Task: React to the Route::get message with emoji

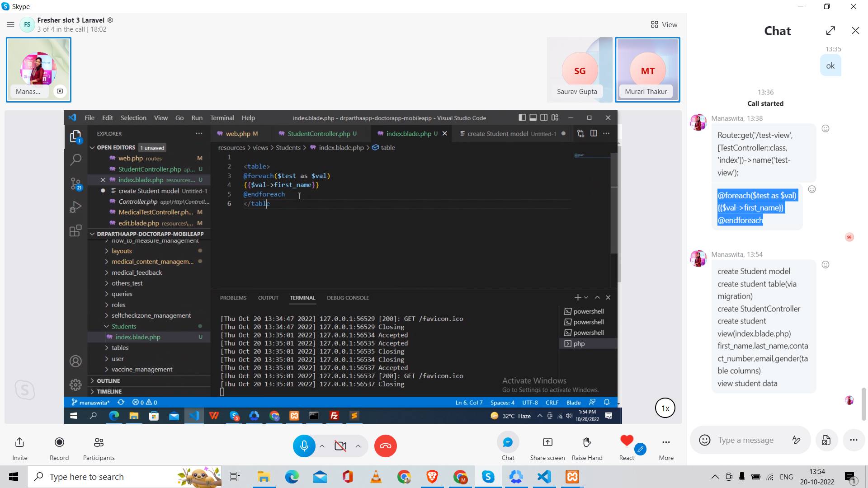Action: pyautogui.click(x=825, y=128)
